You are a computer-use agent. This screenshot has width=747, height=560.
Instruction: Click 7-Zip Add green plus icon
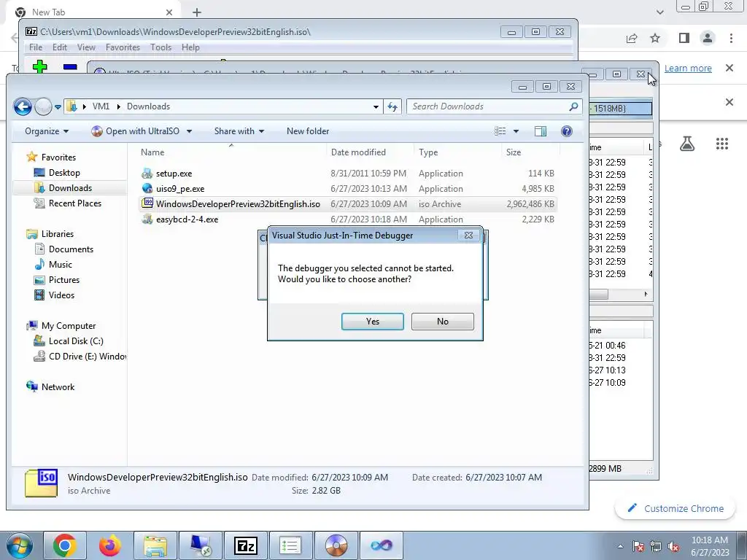[x=40, y=66]
